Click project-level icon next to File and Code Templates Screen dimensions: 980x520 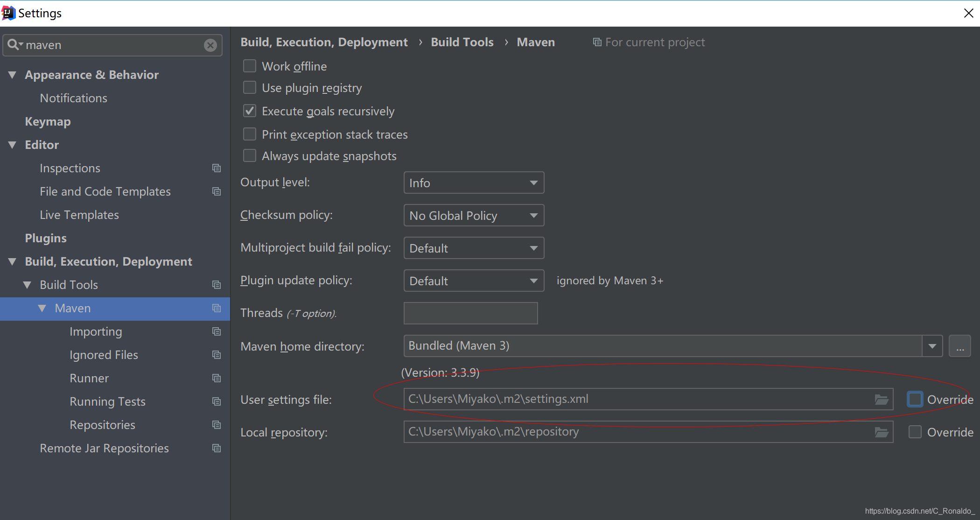coord(217,191)
